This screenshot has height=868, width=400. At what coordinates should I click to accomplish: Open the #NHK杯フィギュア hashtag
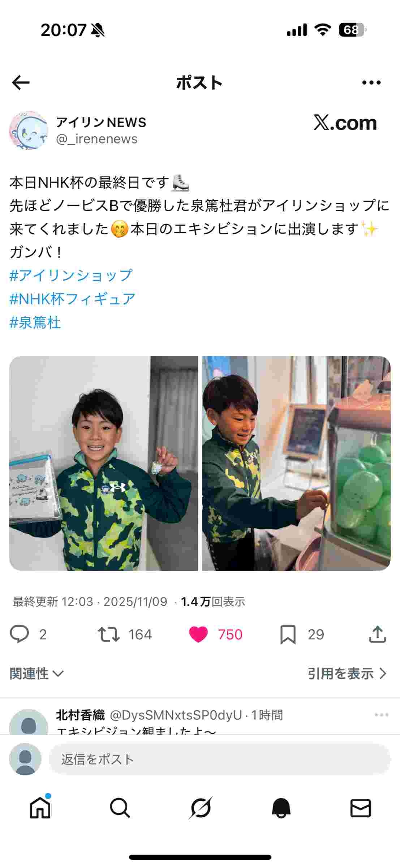click(72, 299)
